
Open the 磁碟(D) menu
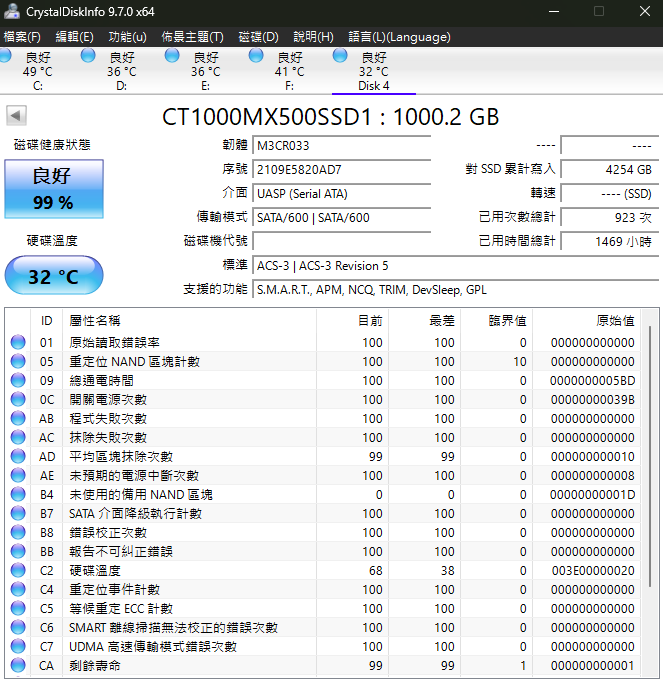point(258,37)
